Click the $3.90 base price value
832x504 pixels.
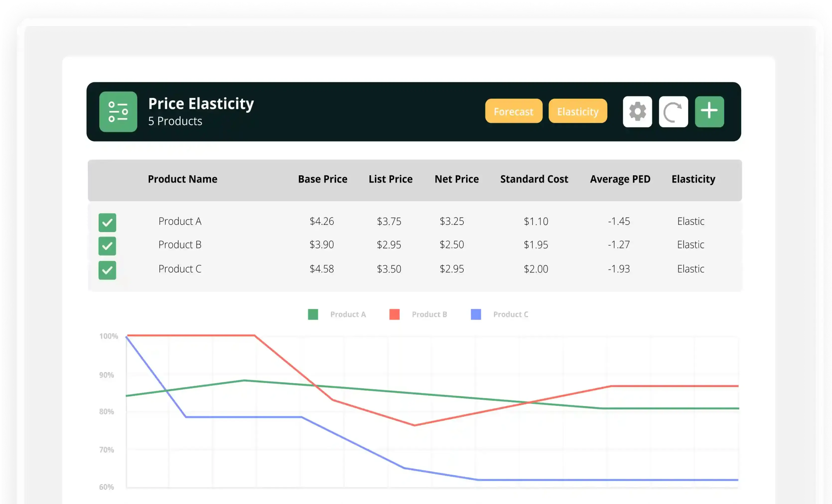tap(322, 244)
